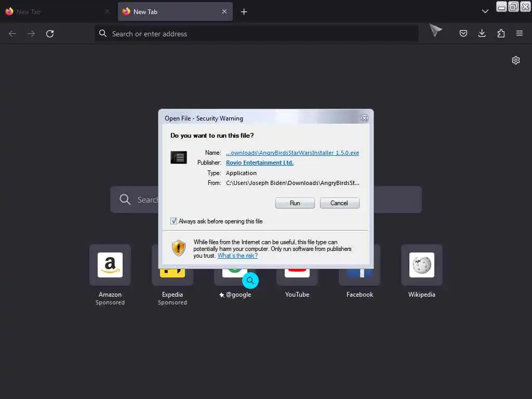Open new tab personalize gear icon

(x=516, y=60)
